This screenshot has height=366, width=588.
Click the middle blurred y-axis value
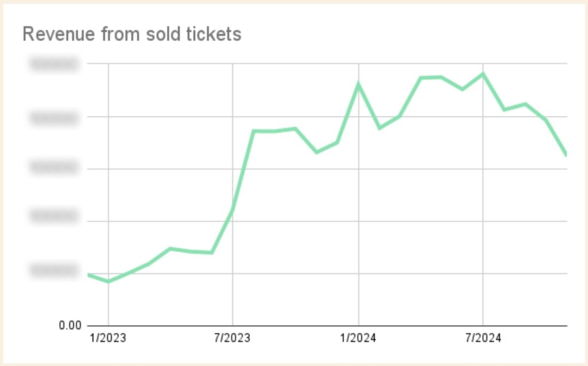point(53,169)
